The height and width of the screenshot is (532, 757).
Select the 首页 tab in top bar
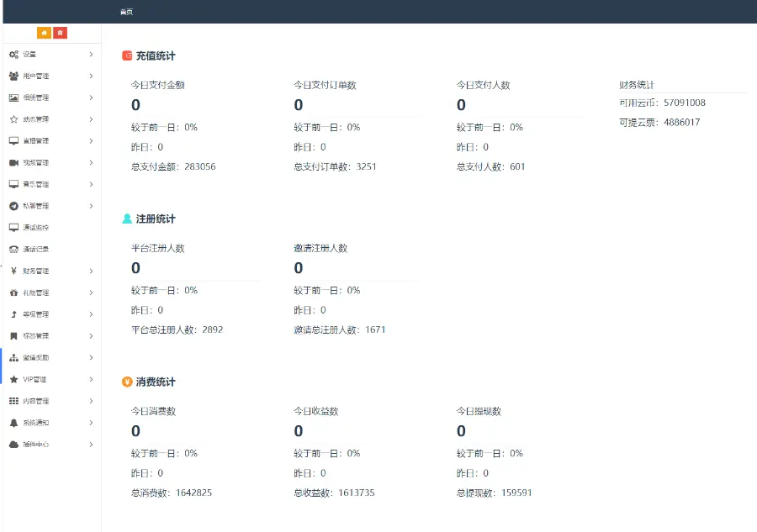pyautogui.click(x=126, y=12)
